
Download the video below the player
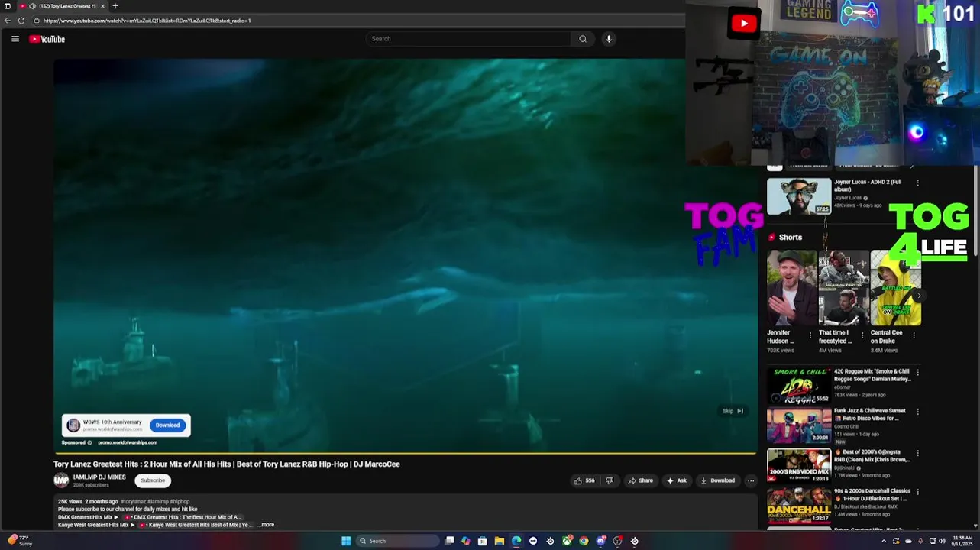[717, 480]
